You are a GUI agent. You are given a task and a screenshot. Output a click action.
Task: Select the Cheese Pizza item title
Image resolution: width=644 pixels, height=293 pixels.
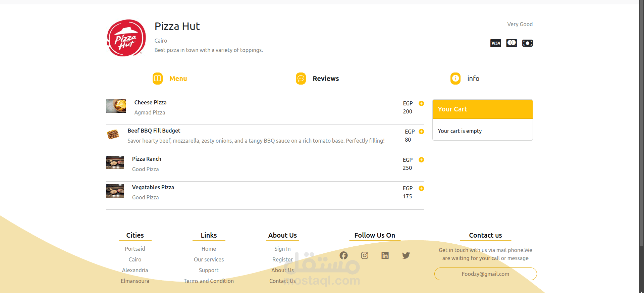coord(150,102)
